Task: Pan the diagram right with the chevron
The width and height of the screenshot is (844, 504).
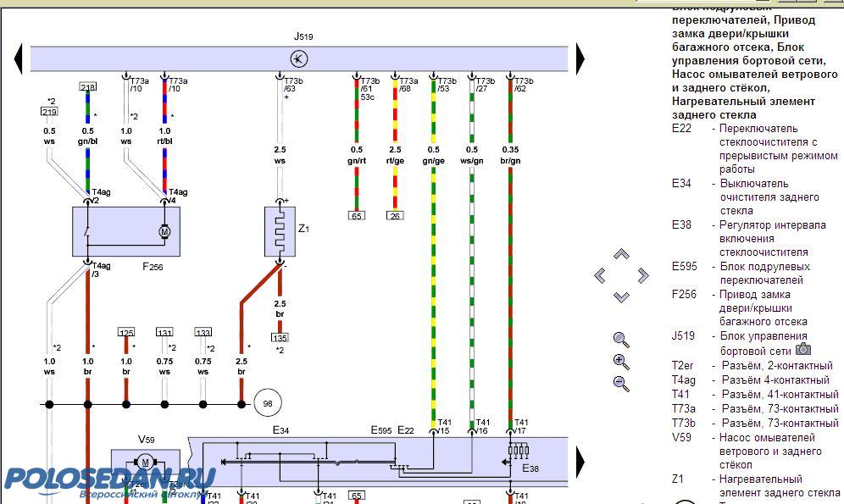Action: [x=642, y=275]
